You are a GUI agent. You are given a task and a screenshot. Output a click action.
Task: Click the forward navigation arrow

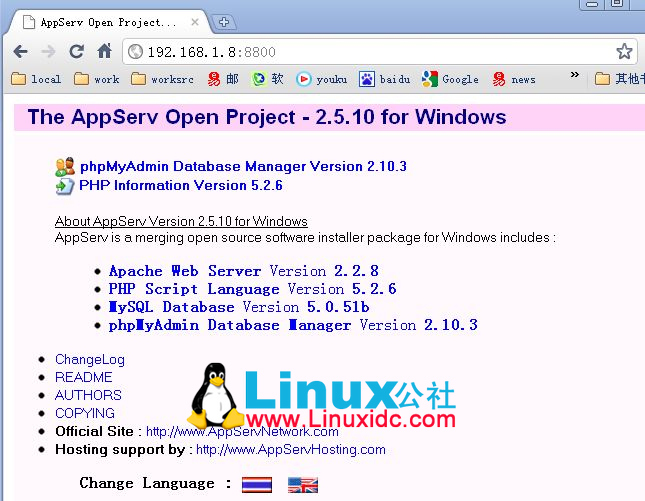pyautogui.click(x=49, y=52)
